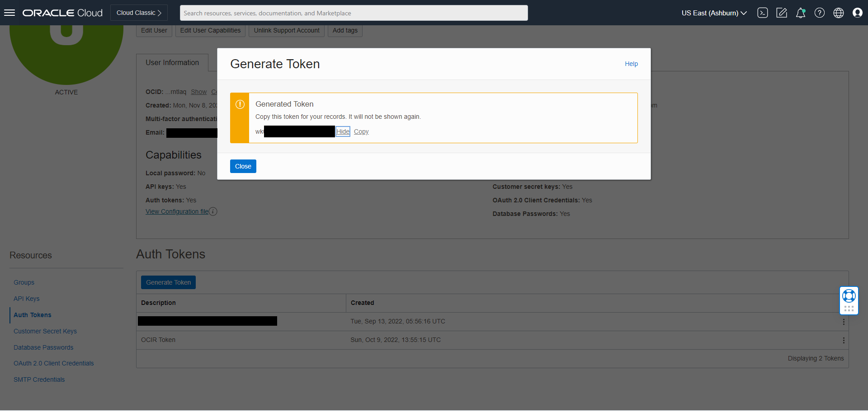Image resolution: width=868 pixels, height=412 pixels.
Task: Open the edit pencil icon in header
Action: pyautogui.click(x=782, y=13)
